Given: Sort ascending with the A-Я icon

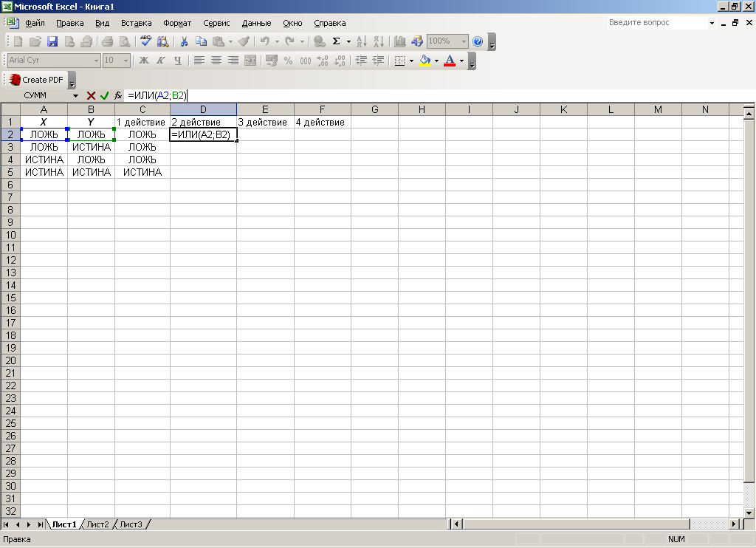Looking at the screenshot, I should 362,41.
